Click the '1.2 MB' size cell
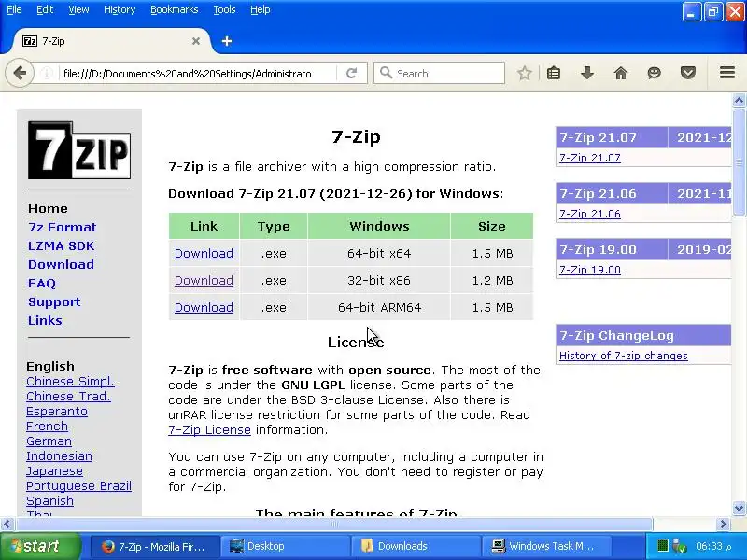The image size is (747, 560). click(492, 281)
